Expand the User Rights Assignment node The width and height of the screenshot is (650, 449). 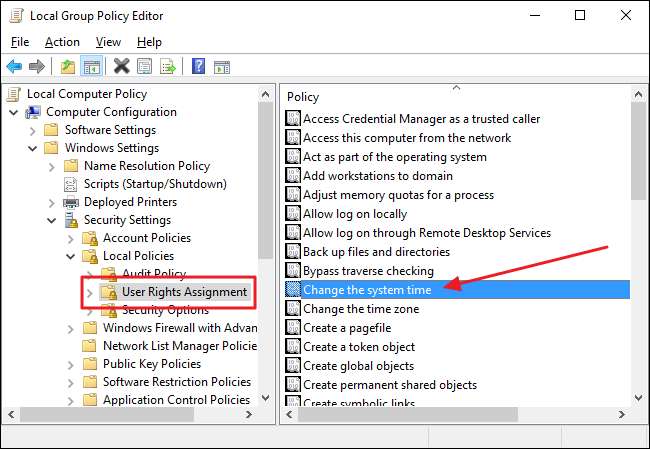coord(90,293)
